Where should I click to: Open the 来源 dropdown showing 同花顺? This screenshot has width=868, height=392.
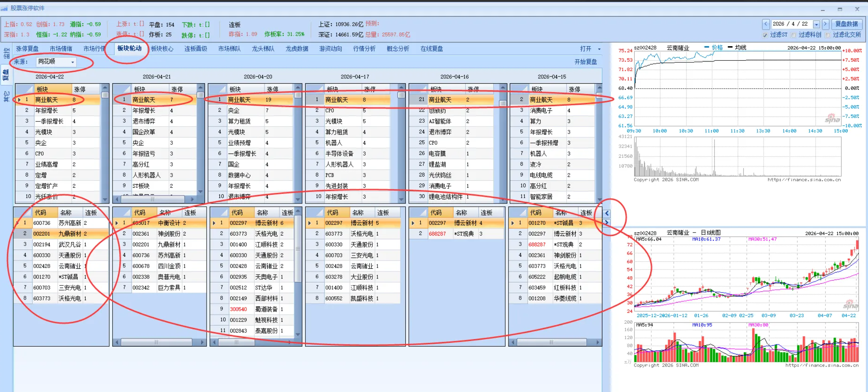click(x=73, y=62)
